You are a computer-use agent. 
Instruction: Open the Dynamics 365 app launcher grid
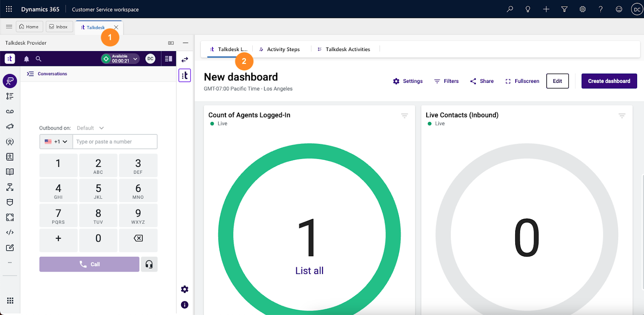click(9, 9)
